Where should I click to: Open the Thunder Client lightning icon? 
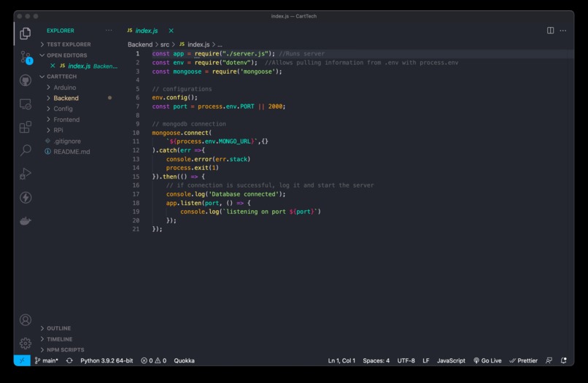click(x=25, y=197)
